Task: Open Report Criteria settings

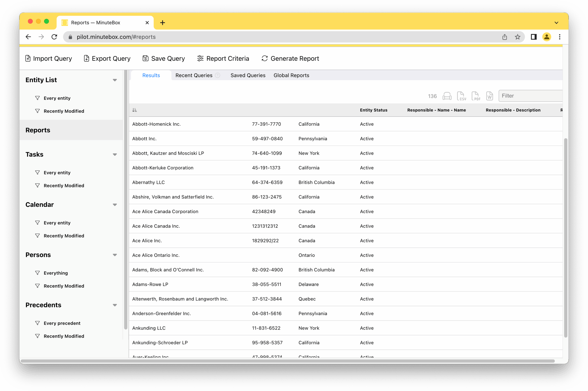Action: 223,58
